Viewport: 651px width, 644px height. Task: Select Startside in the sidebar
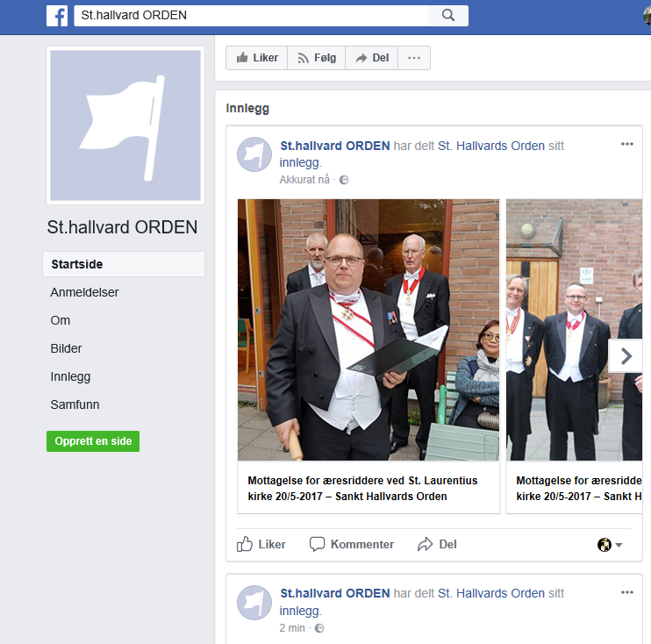pyautogui.click(x=124, y=264)
